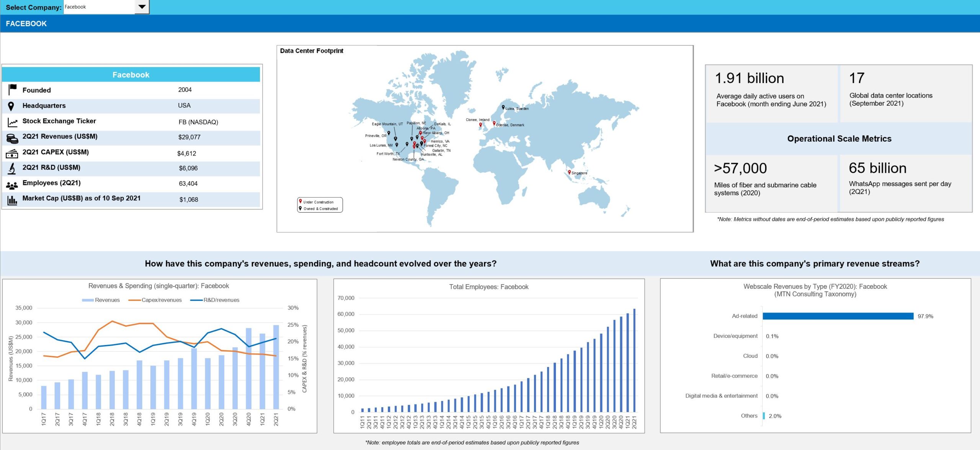Screen dimensions: 980x450
Task: Click the Lulea, Sweden map pin
Action: 503,107
